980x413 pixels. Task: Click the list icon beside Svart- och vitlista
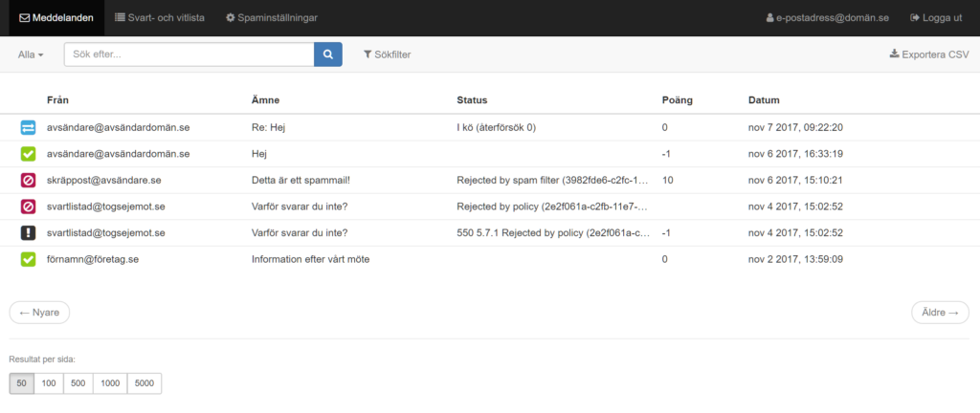coord(120,17)
